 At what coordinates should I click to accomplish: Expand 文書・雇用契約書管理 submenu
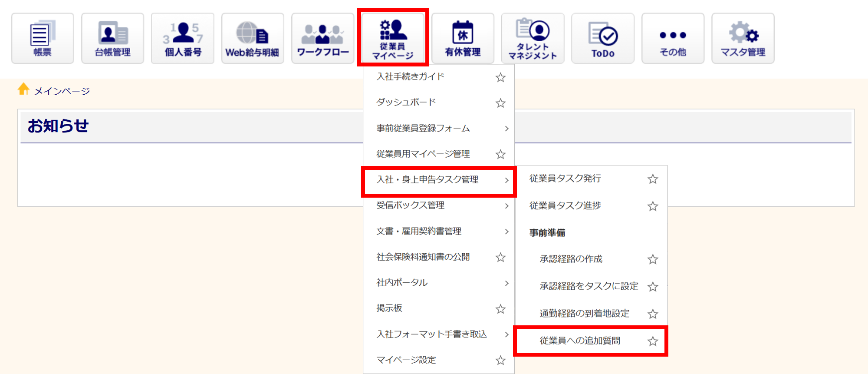tap(438, 231)
